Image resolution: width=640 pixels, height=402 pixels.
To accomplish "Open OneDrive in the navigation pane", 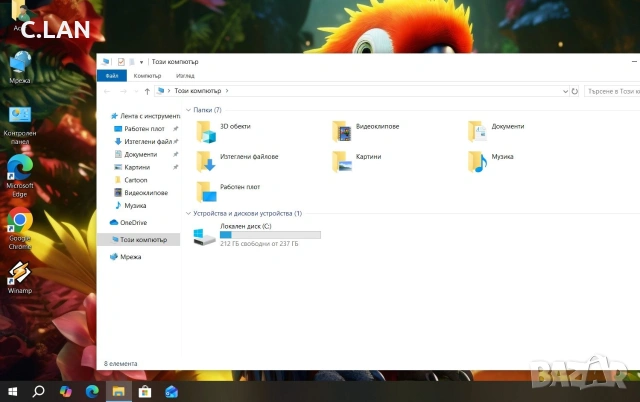I will point(129,222).
